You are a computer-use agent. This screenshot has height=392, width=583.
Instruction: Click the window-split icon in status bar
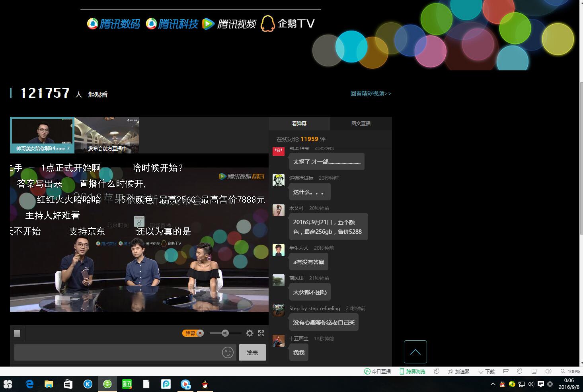point(534,371)
